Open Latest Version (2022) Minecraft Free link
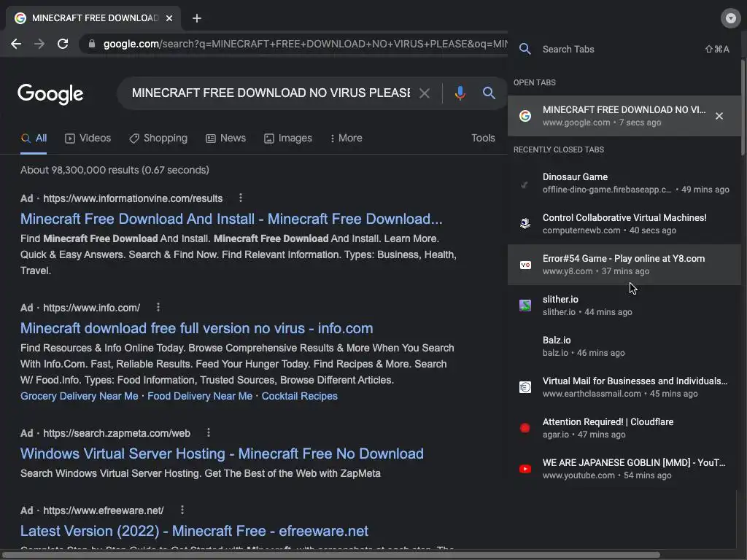The image size is (747, 560). coord(194,531)
